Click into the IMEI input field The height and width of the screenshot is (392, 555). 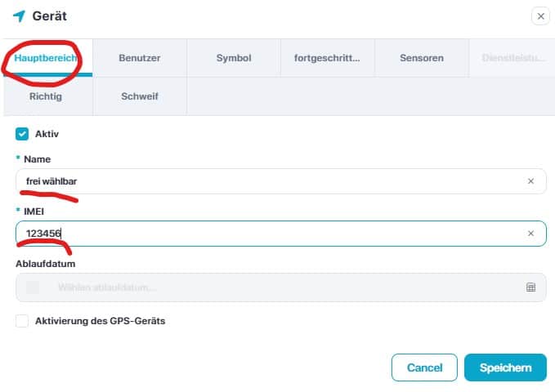coord(270,234)
